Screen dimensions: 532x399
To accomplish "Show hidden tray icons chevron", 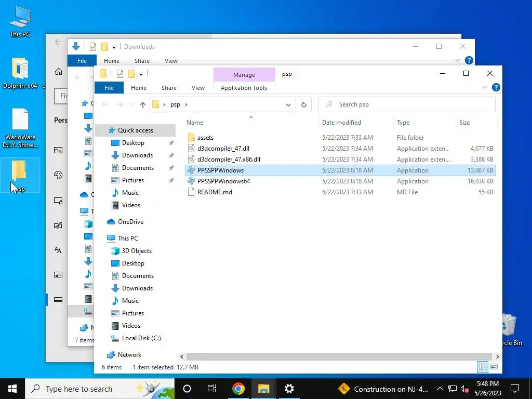I will click(440, 389).
